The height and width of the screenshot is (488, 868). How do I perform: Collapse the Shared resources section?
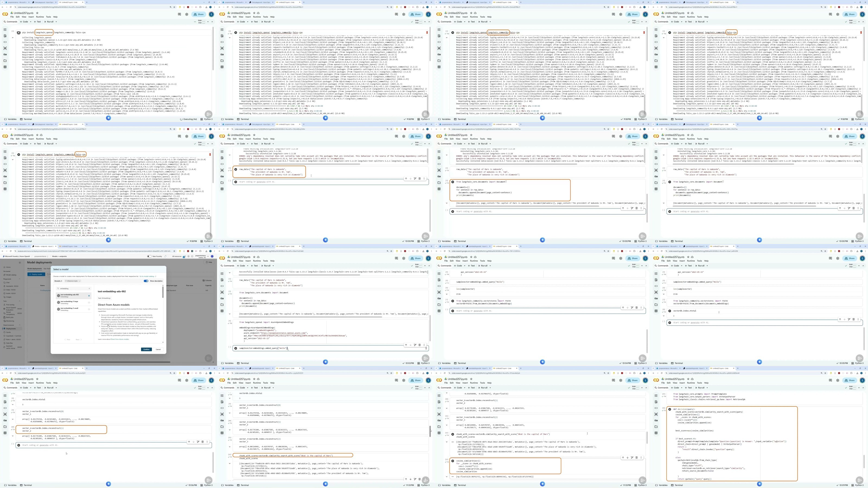click(x=20, y=325)
